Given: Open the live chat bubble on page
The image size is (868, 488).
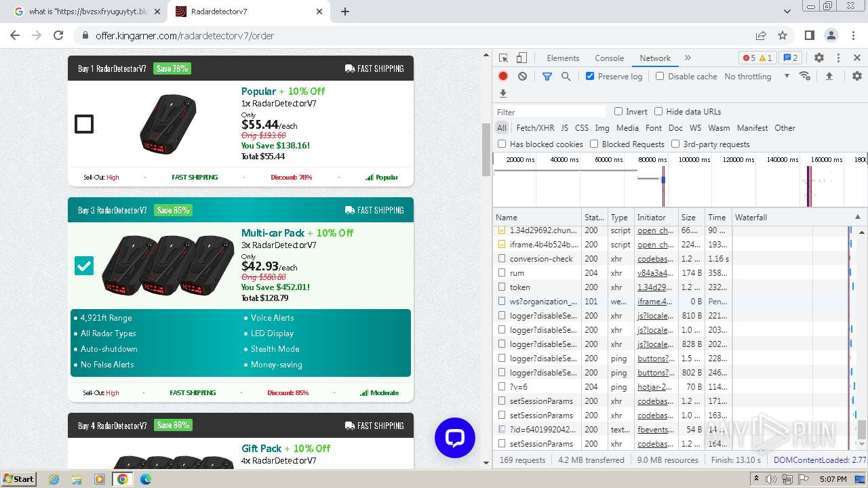Looking at the screenshot, I should 455,438.
